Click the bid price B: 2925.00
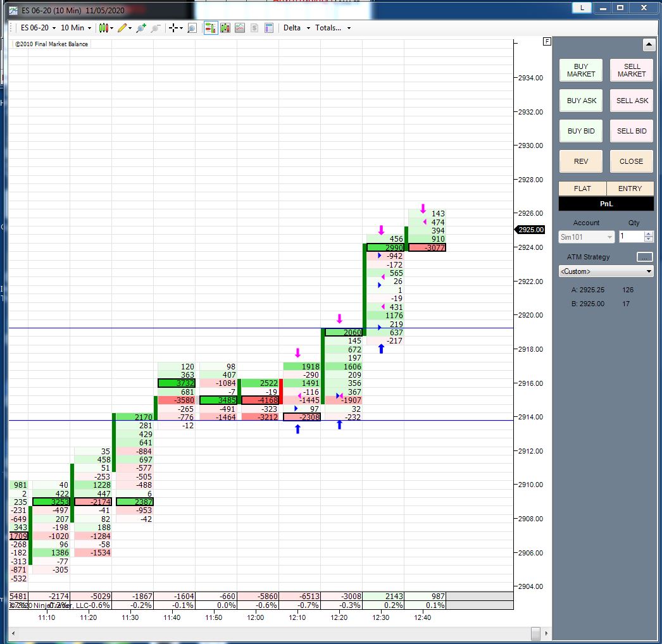The width and height of the screenshot is (662, 644). coord(588,304)
